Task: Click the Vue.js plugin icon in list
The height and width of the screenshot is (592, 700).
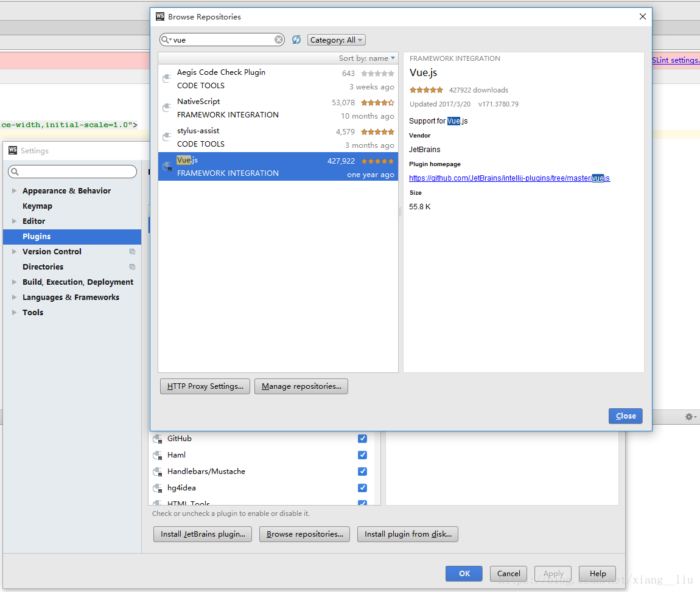Action: coord(167,166)
